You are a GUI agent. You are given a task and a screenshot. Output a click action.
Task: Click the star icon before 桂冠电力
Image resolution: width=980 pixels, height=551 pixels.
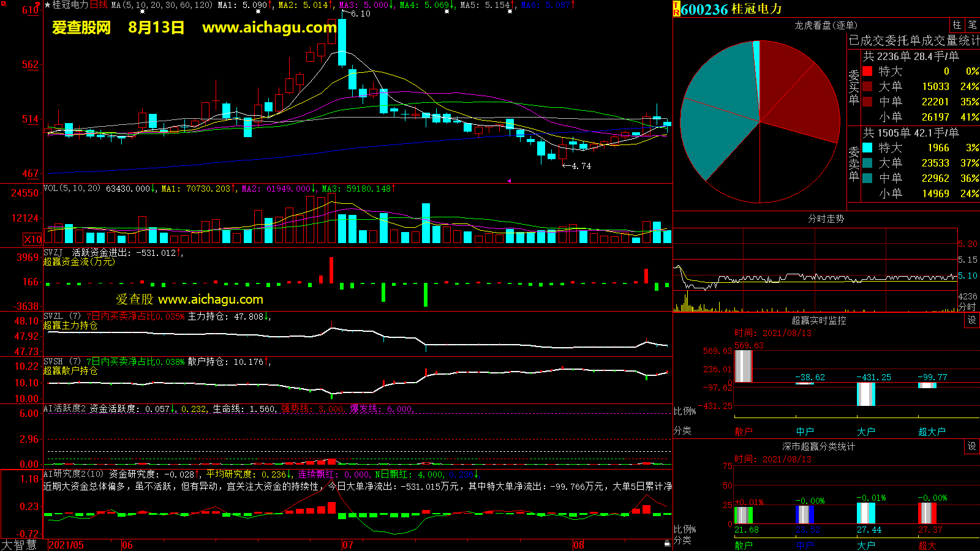tap(48, 5)
